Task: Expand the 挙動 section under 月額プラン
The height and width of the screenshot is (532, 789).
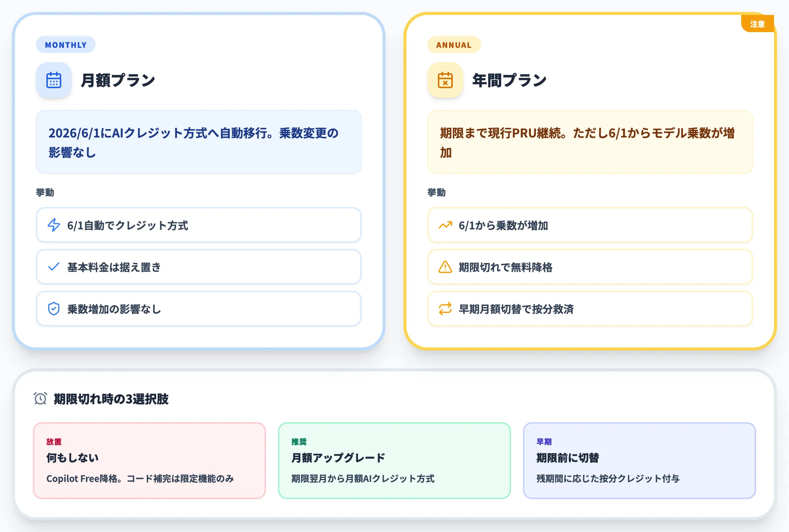Action: tap(46, 192)
